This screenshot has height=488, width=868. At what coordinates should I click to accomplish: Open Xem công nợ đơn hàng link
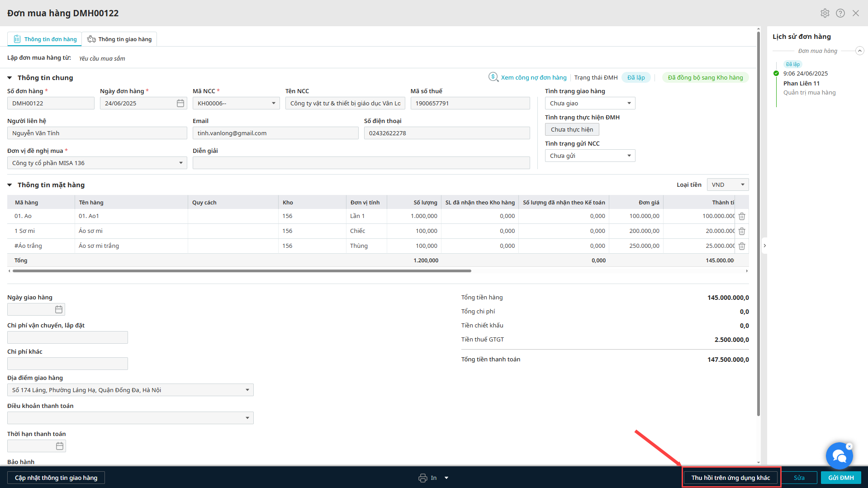[533, 78]
